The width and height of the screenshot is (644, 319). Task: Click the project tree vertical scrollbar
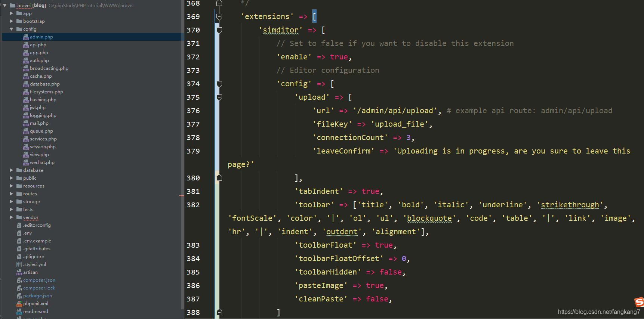click(x=182, y=155)
